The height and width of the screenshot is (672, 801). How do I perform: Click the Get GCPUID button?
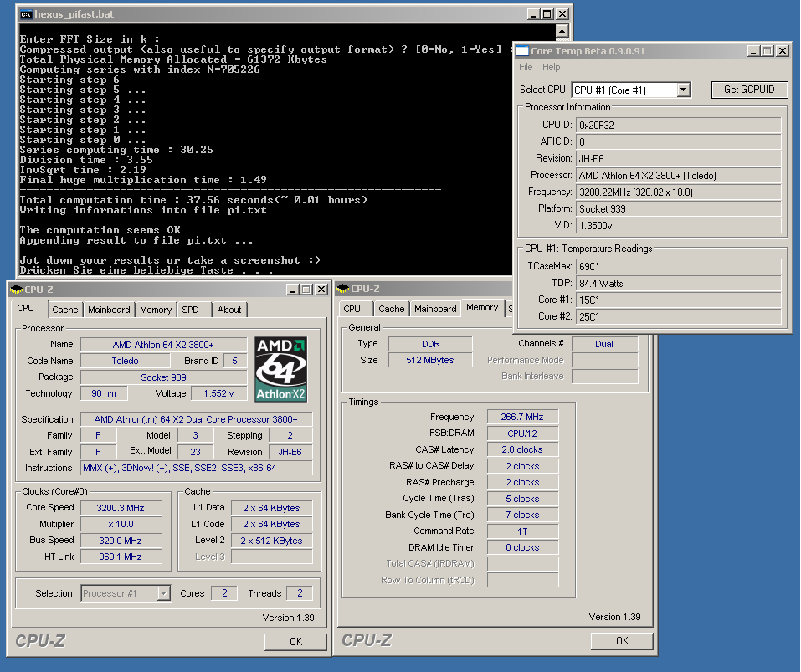pos(749,90)
